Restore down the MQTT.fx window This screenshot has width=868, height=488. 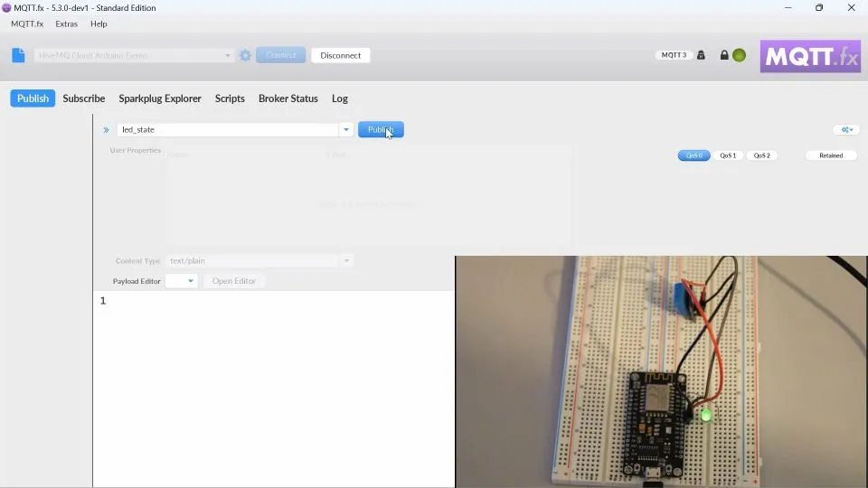pos(819,8)
